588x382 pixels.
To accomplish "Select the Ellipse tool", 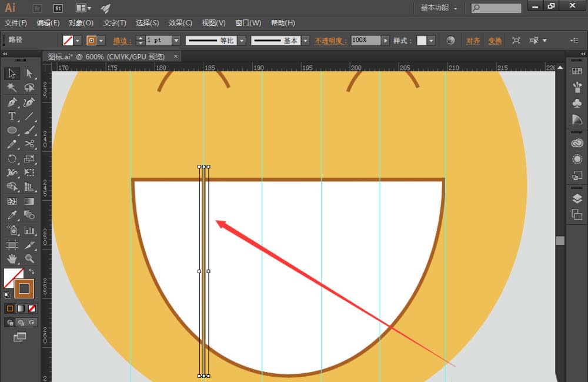I will coord(12,130).
